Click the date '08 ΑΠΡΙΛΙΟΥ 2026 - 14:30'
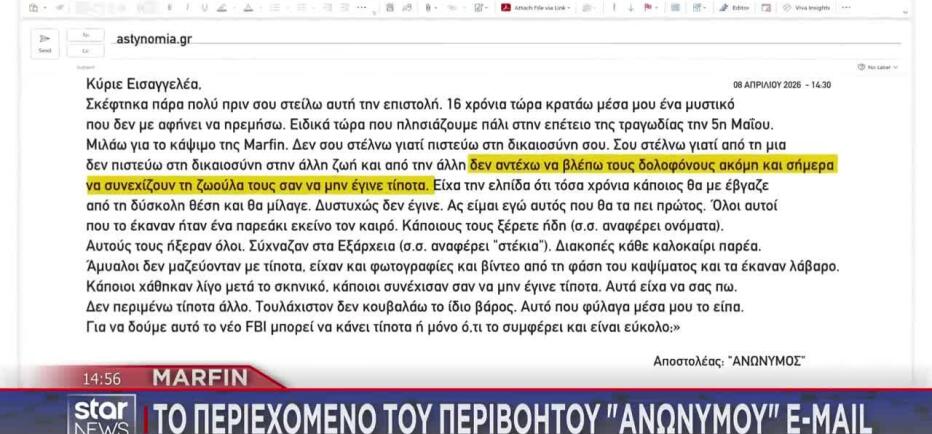This screenshot has width=932, height=434. [x=782, y=85]
